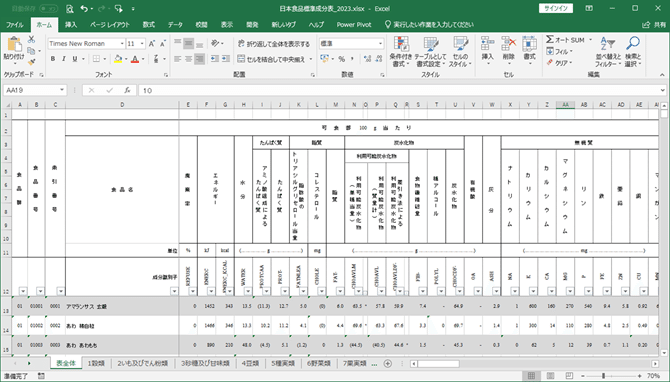Click the Decrease Decimal icon
Image resolution: width=670 pixels, height=382 pixels.
pos(378,59)
